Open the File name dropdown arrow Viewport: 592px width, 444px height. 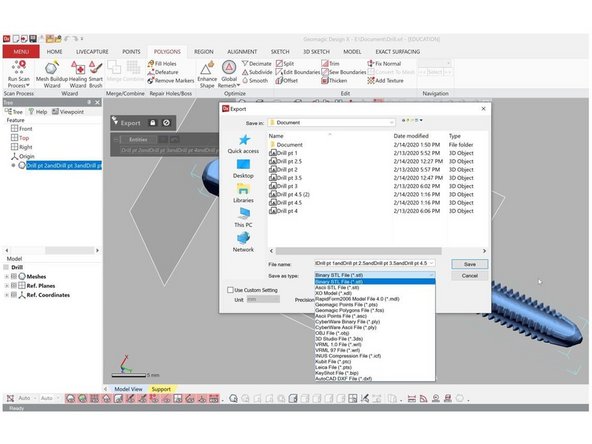pyautogui.click(x=431, y=263)
